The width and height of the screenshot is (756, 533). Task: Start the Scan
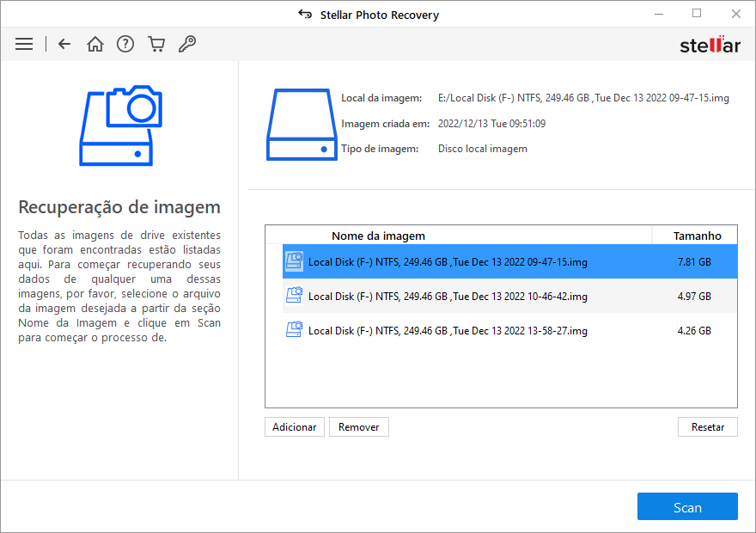687,506
